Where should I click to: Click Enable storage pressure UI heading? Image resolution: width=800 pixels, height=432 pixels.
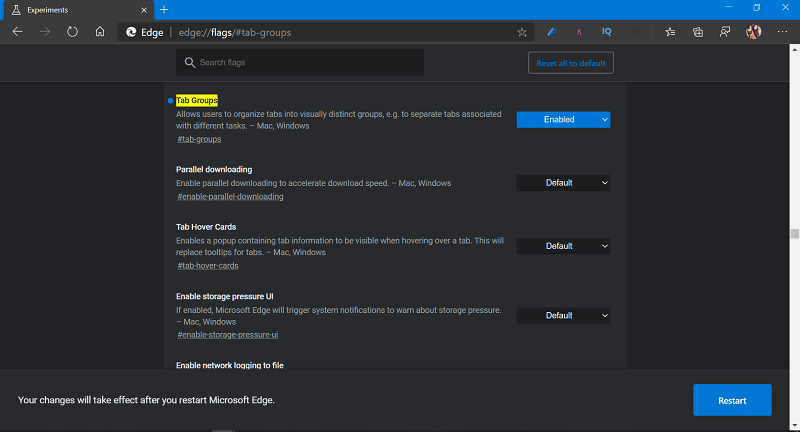point(224,296)
